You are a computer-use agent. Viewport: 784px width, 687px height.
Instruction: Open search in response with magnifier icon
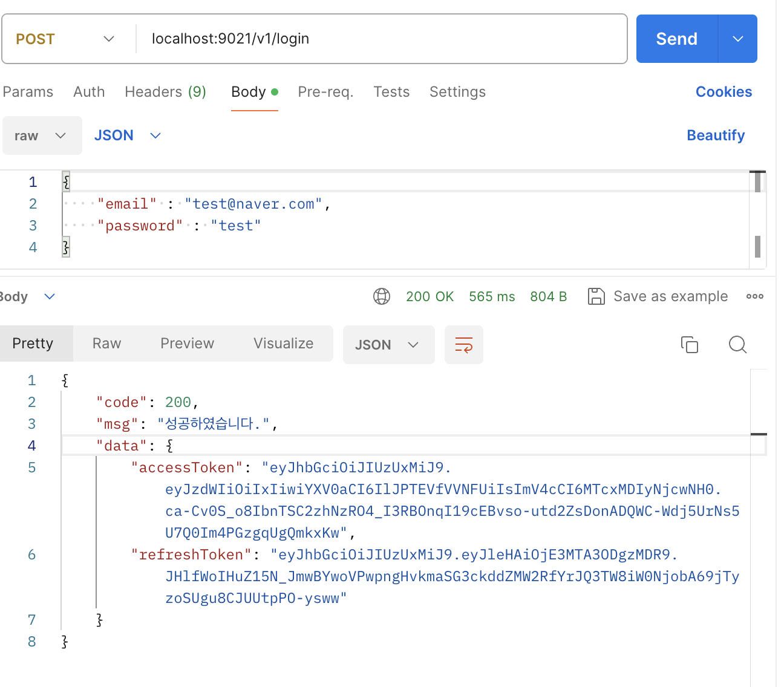click(x=738, y=345)
